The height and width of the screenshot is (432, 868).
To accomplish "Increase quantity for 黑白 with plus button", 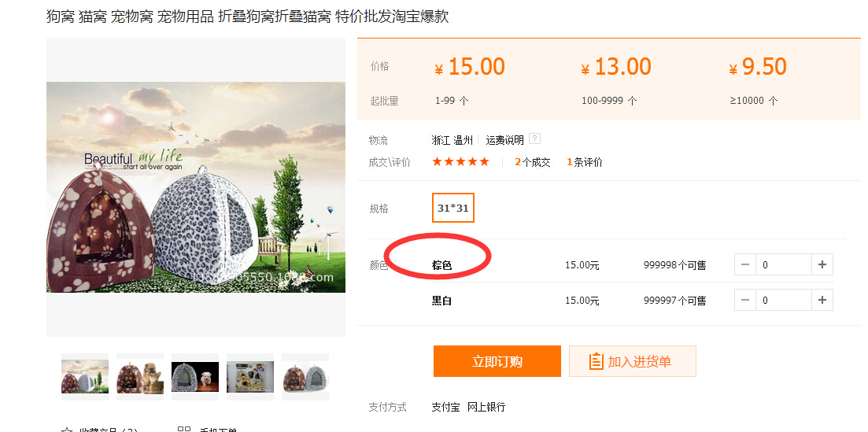I will click(x=822, y=300).
